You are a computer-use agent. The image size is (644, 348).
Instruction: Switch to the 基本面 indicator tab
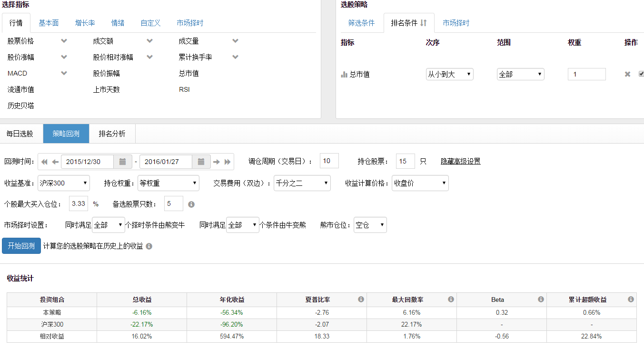49,23
